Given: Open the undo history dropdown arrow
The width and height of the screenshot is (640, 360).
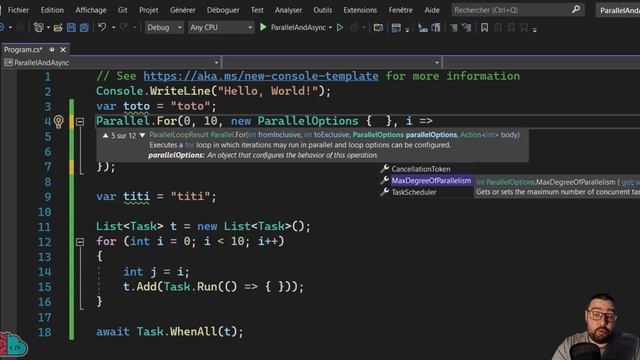Looking at the screenshot, I should (113, 27).
